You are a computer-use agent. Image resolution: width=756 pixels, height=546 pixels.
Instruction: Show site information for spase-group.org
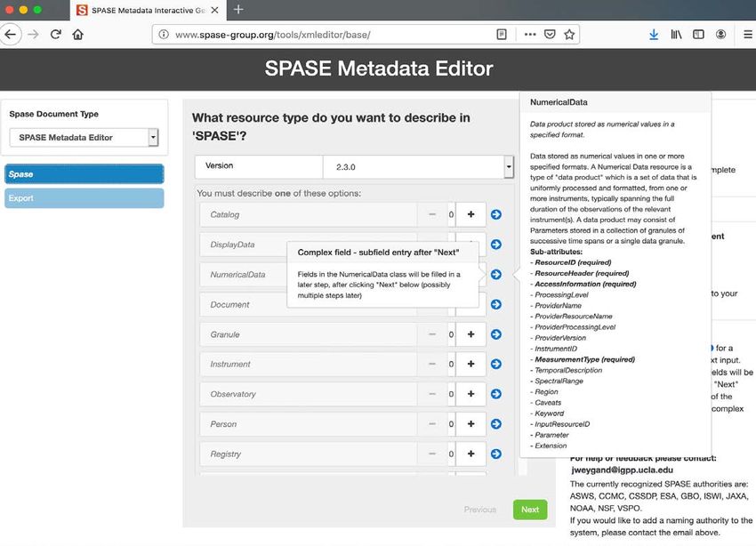pos(164,34)
